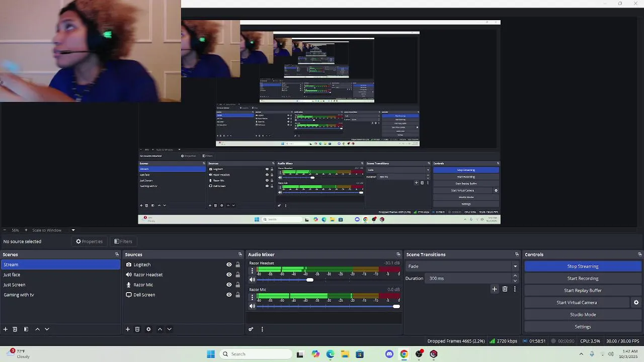The width and height of the screenshot is (644, 362).
Task: Undock the Sources panel
Action: [240, 254]
